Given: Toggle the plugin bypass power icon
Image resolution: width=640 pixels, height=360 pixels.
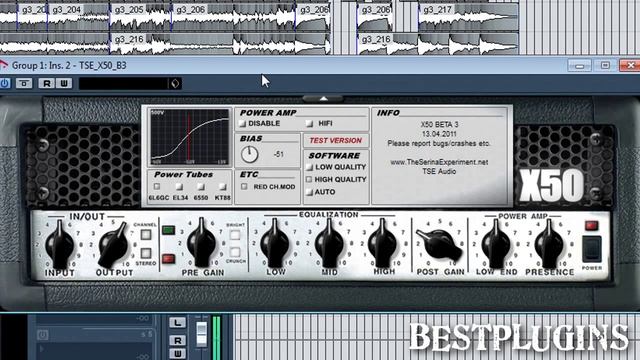Looking at the screenshot, I should click(x=4, y=83).
